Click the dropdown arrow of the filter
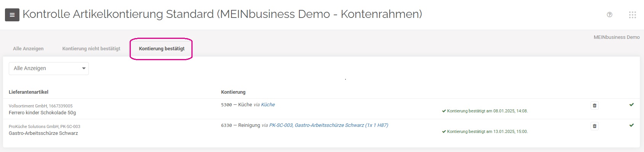This screenshot has width=644, height=152. pyautogui.click(x=84, y=69)
